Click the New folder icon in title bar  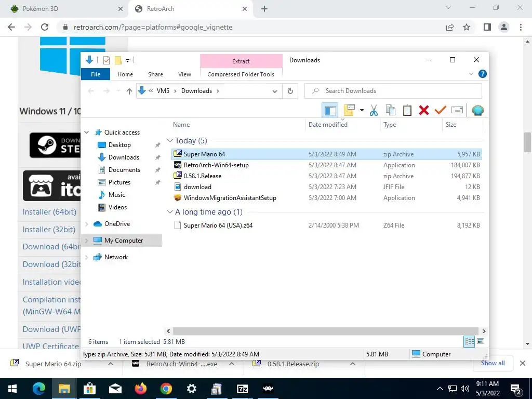[x=118, y=60]
